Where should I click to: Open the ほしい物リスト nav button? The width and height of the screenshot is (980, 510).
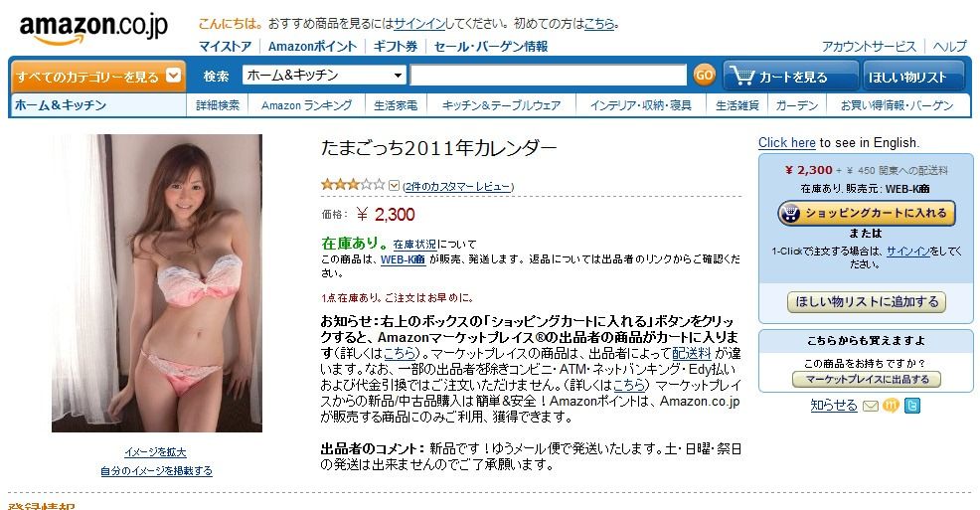point(916,77)
